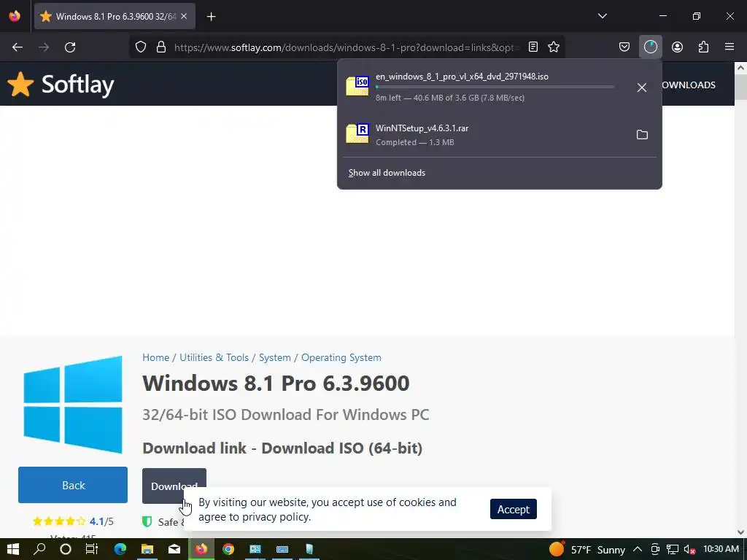This screenshot has height=560, width=747.
Task: Click the blue Back button
Action: coord(73,485)
